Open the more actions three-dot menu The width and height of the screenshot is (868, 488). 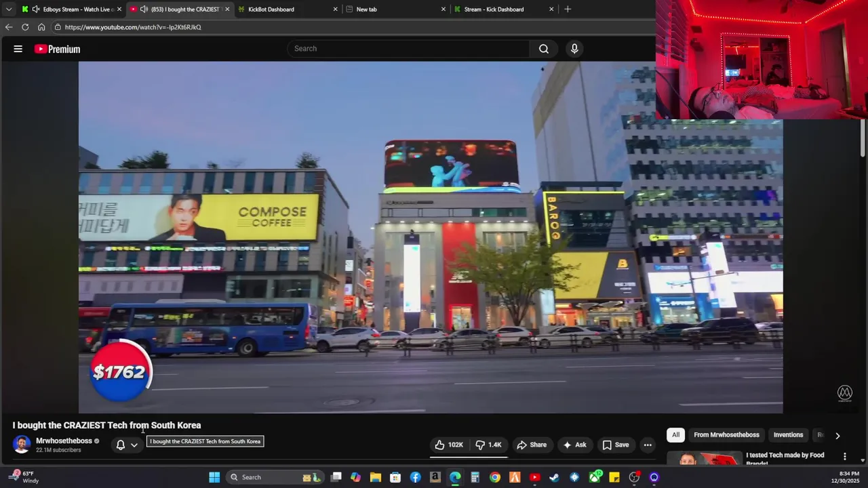(648, 445)
